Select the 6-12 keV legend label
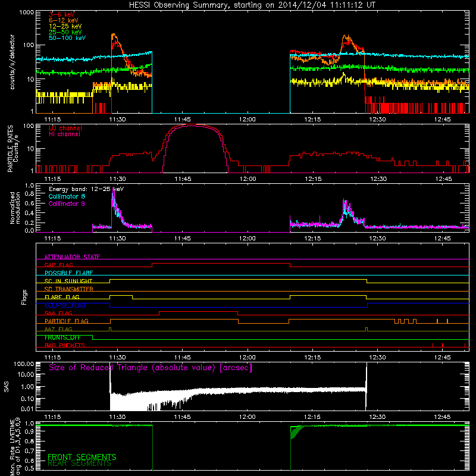This screenshot has width=476, height=476. pos(64,20)
